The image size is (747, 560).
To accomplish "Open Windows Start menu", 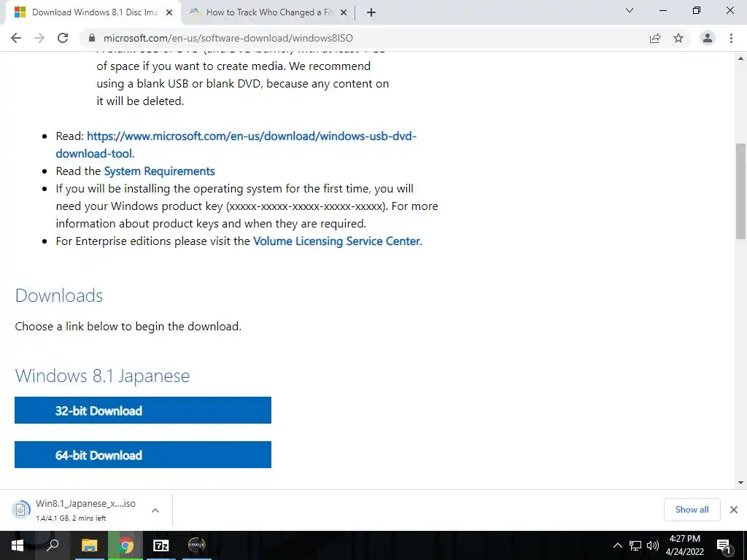I will [x=18, y=545].
